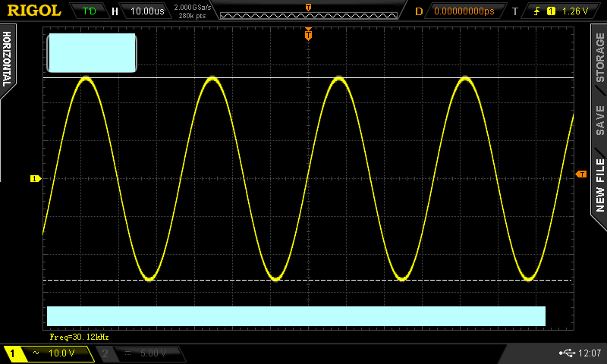Select the SAVE menu item
Viewport: 607px width, 364px height.
click(x=599, y=121)
